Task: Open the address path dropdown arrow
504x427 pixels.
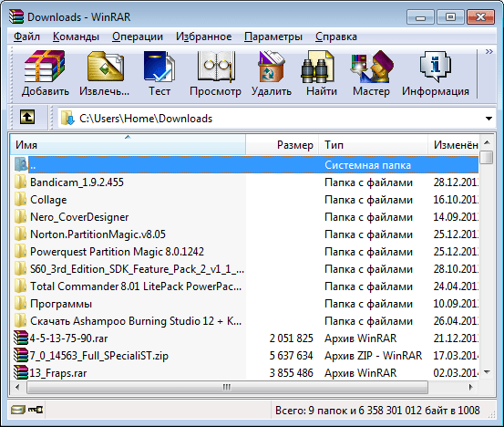Action: point(489,119)
